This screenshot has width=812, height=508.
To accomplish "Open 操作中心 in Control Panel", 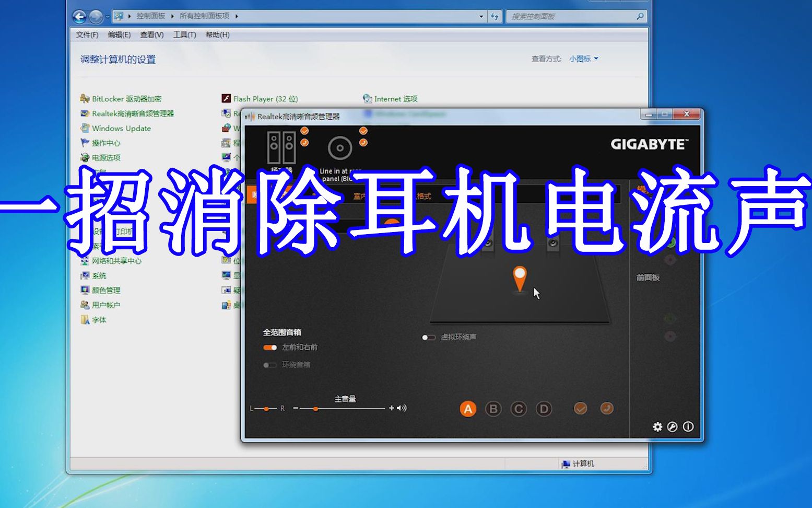I will pyautogui.click(x=100, y=143).
